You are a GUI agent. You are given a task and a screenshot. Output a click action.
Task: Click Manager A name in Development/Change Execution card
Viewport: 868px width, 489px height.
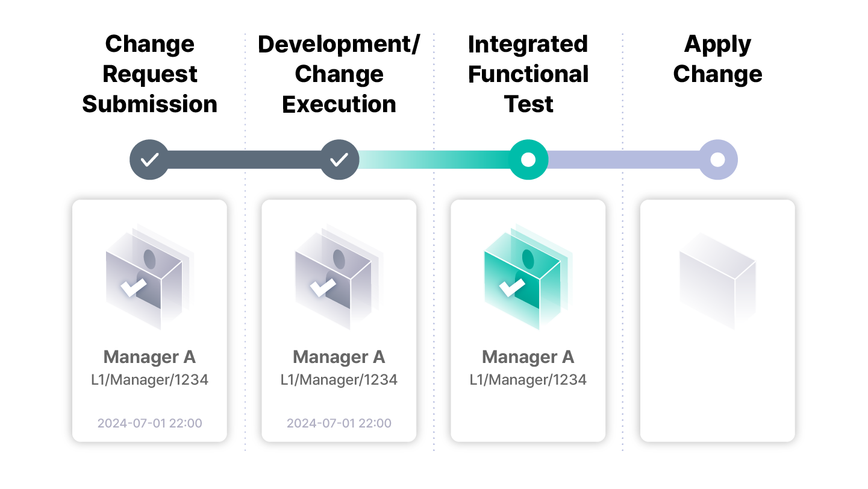[x=339, y=357]
